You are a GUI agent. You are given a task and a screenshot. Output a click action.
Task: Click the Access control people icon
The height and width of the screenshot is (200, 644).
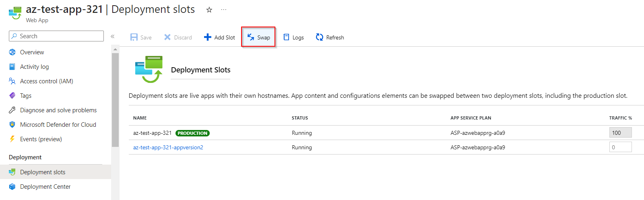[12, 81]
